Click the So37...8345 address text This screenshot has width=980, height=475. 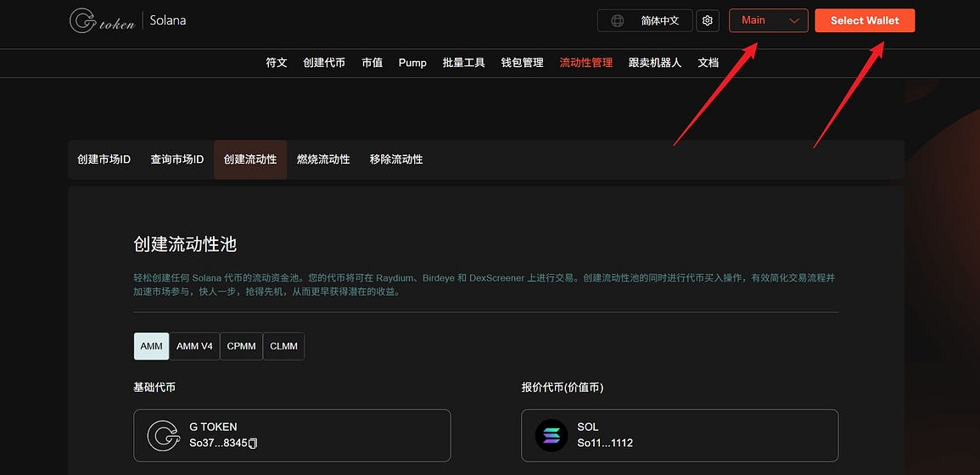pyautogui.click(x=218, y=443)
